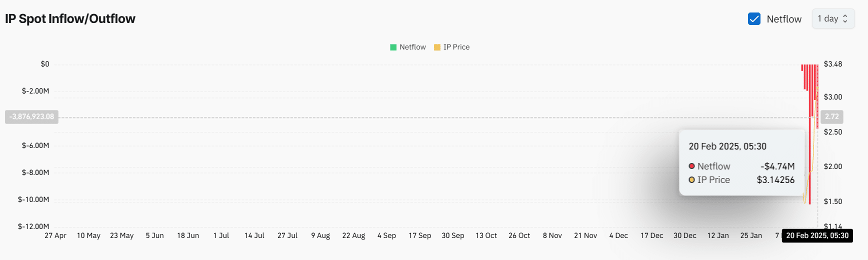This screenshot has width=868, height=260.
Task: Toggle Netflow series via green legend square
Action: (393, 47)
